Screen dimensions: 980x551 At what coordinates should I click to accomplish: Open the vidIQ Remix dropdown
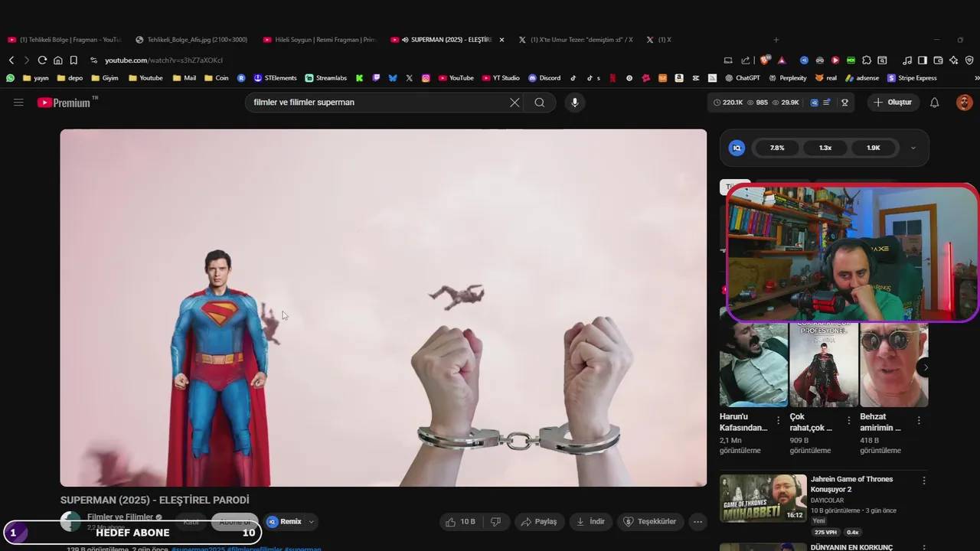311,522
